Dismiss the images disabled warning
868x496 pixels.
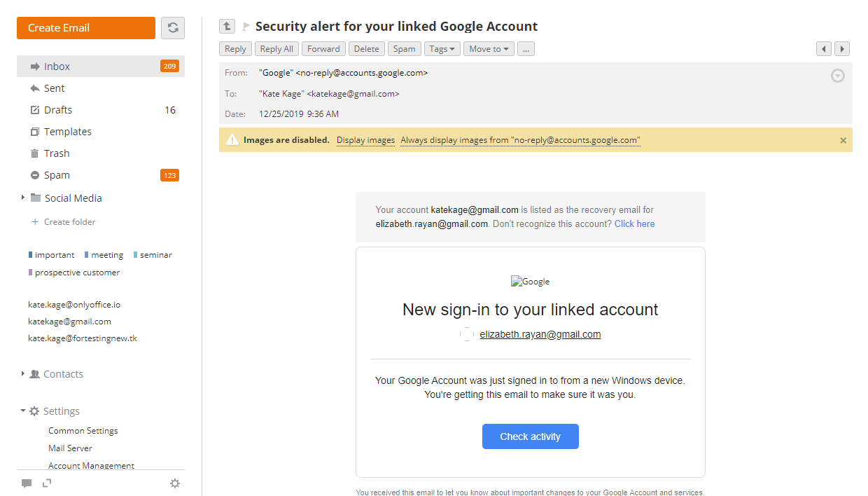pos(843,140)
